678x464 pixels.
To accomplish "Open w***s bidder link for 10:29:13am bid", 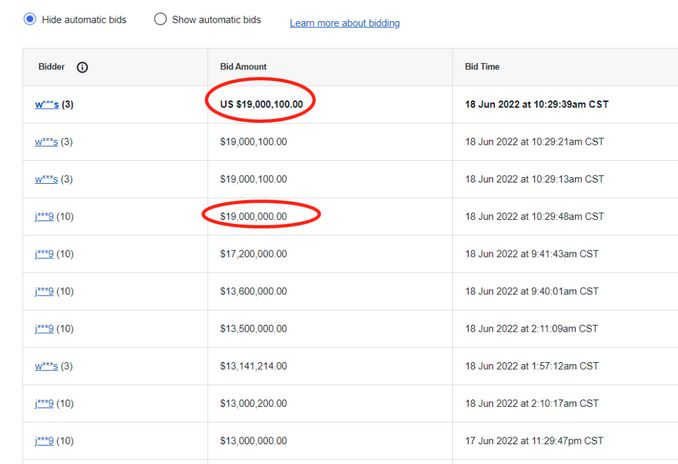I will 46,179.
